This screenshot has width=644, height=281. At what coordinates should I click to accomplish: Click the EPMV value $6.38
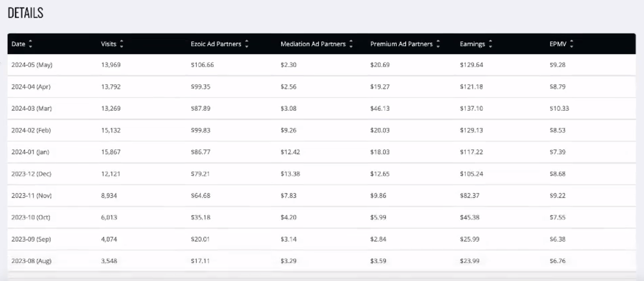tap(558, 239)
